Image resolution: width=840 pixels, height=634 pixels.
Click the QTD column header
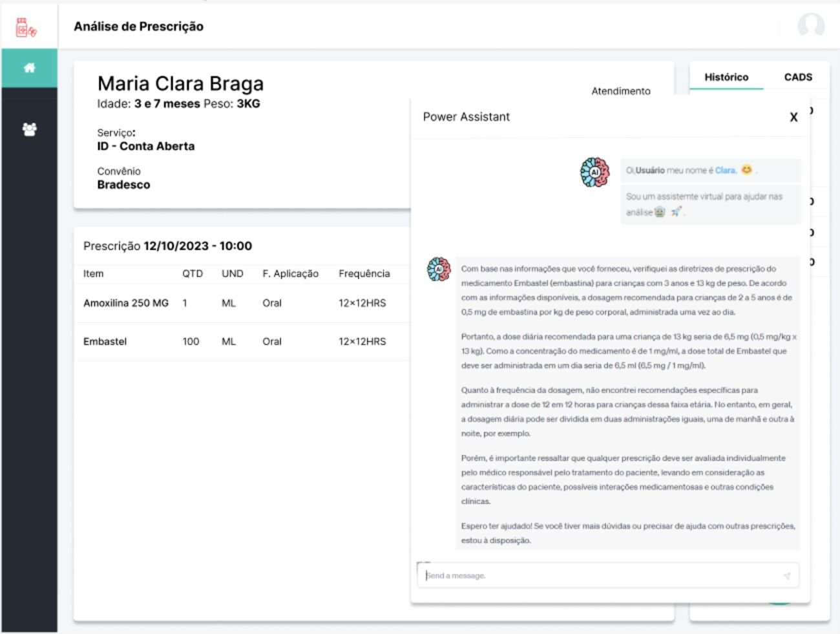pyautogui.click(x=193, y=273)
